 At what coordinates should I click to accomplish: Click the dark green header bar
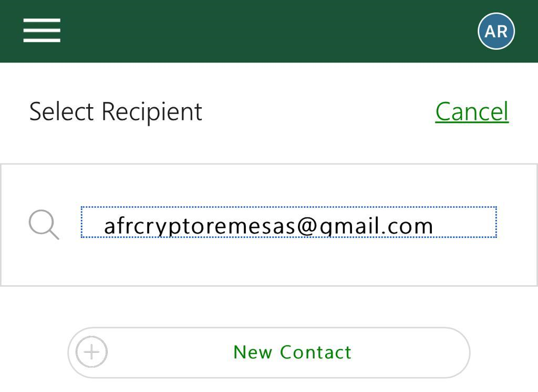pos(263,32)
